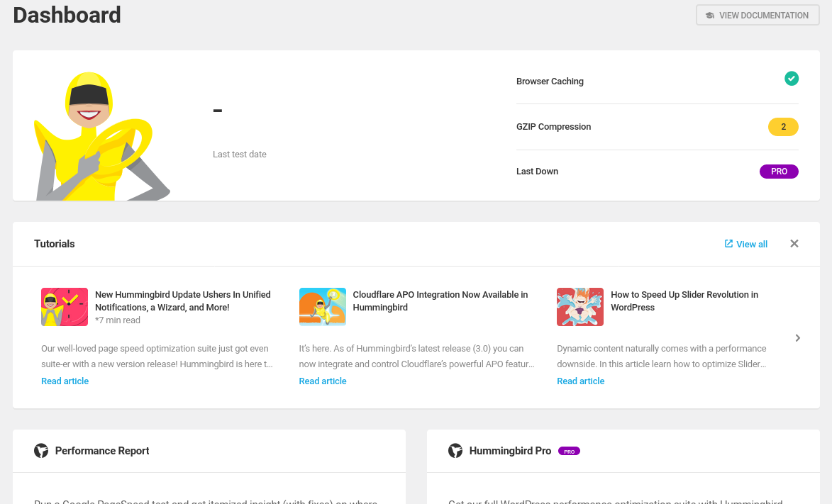The height and width of the screenshot is (504, 832).
Task: Open the Slider Revolution tutorial thumbnail
Action: coord(580,307)
